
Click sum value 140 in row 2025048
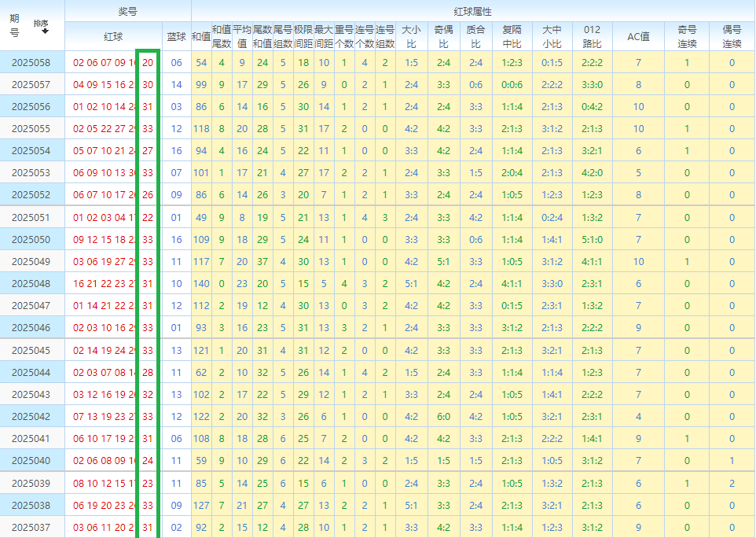(x=201, y=283)
